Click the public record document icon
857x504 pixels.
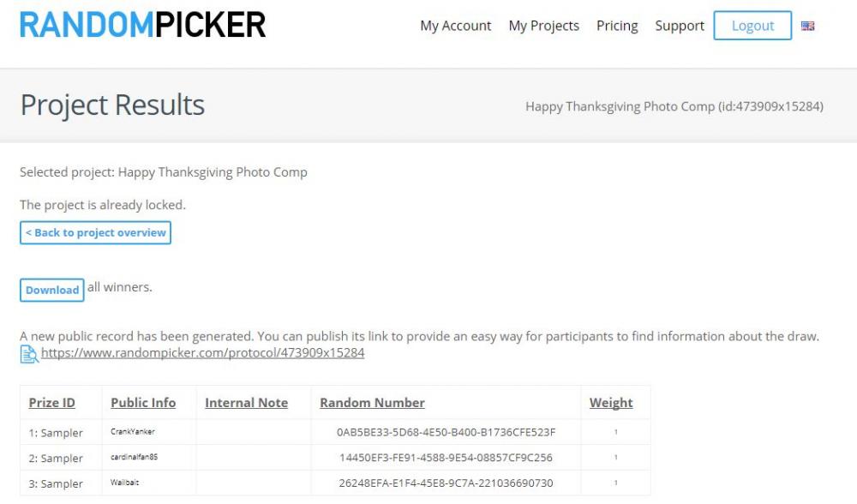(29, 354)
